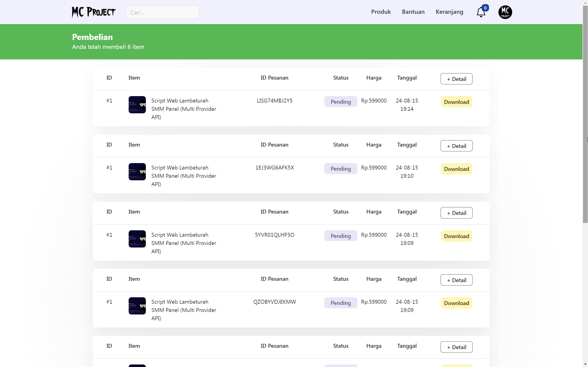Open the Bantuan menu
Viewport: 588px width, 367px height.
click(413, 12)
